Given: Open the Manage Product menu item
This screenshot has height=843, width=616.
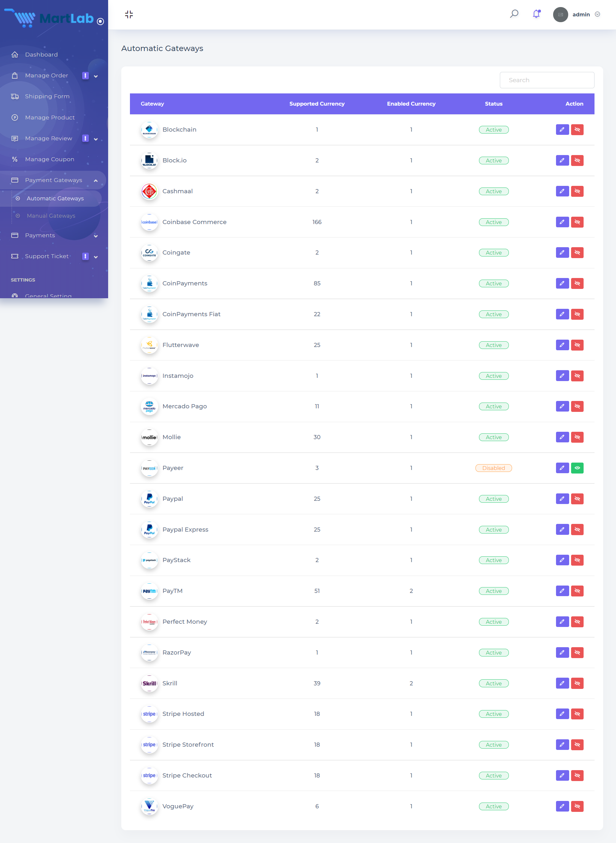Looking at the screenshot, I should (54, 117).
